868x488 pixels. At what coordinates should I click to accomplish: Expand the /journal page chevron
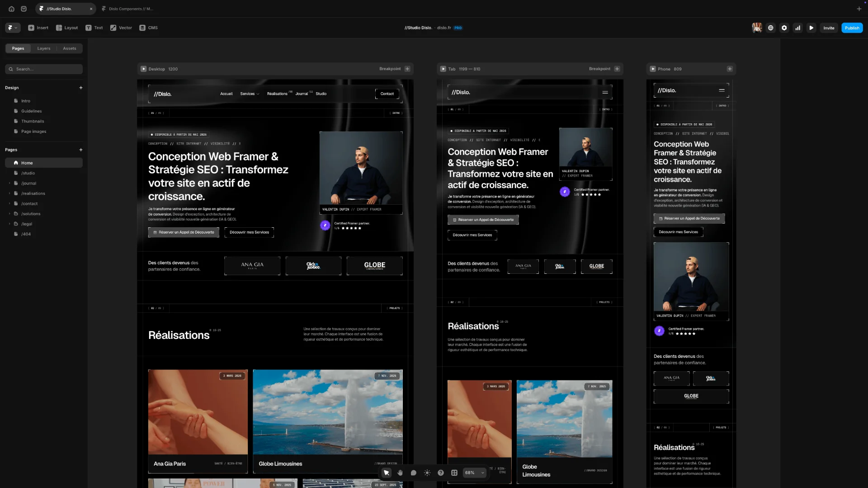[9, 183]
